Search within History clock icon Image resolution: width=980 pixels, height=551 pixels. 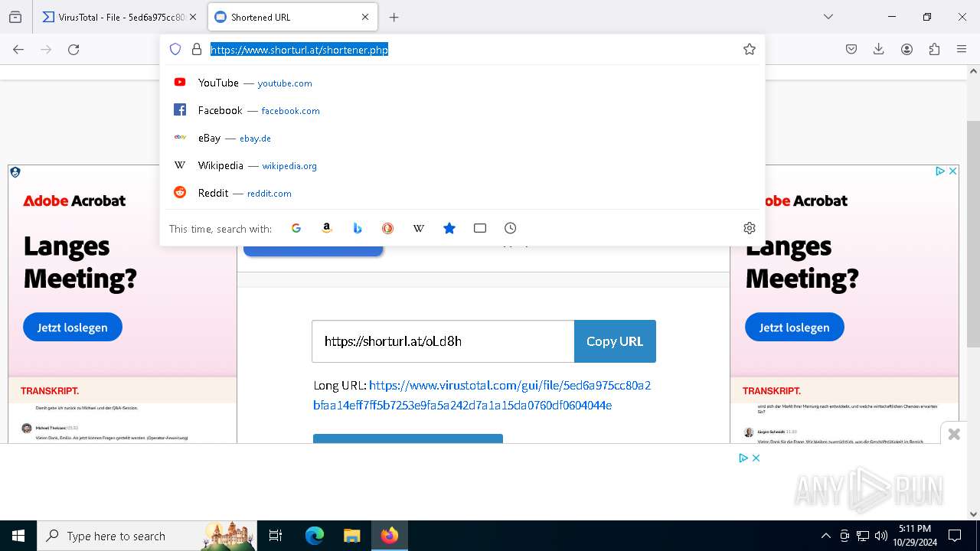(x=511, y=228)
